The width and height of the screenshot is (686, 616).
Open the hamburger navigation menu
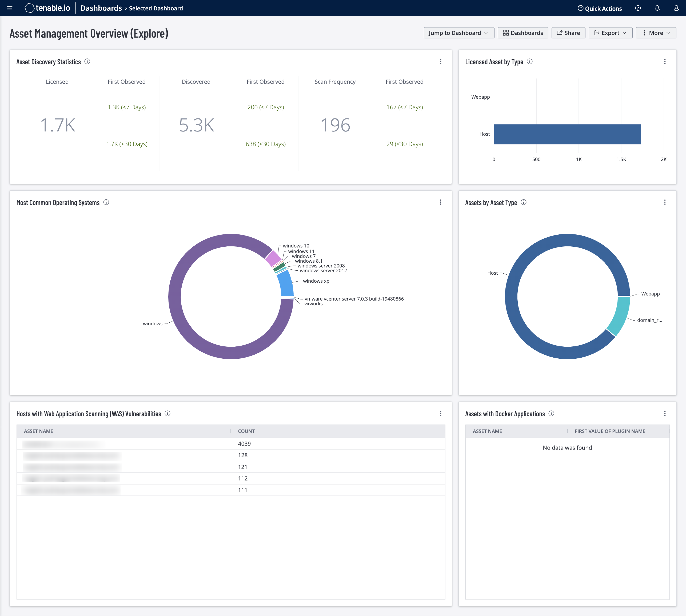[x=10, y=8]
